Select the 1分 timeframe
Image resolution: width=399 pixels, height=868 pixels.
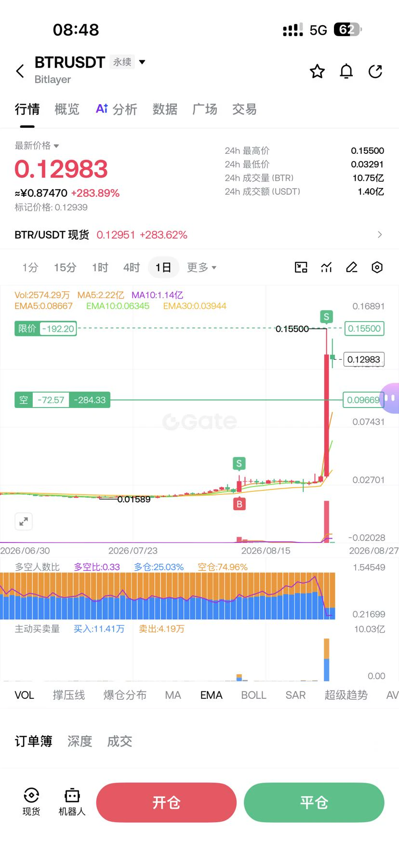30,267
